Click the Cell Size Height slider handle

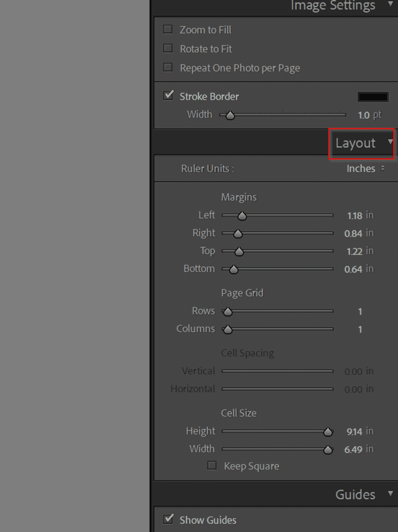pyautogui.click(x=328, y=432)
